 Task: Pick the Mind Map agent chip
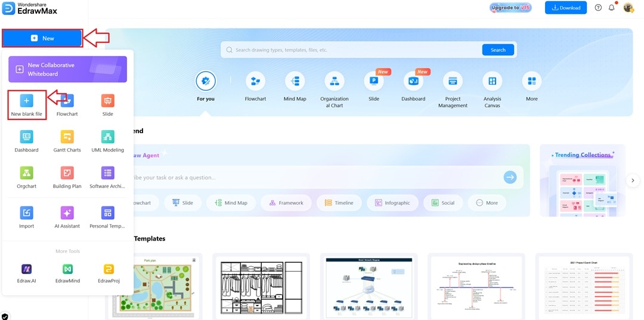231,203
